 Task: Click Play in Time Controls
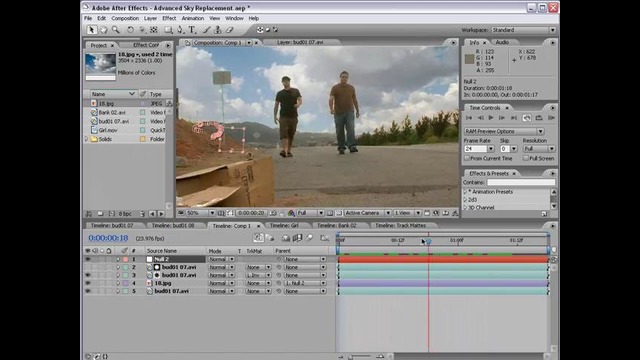[x=491, y=118]
